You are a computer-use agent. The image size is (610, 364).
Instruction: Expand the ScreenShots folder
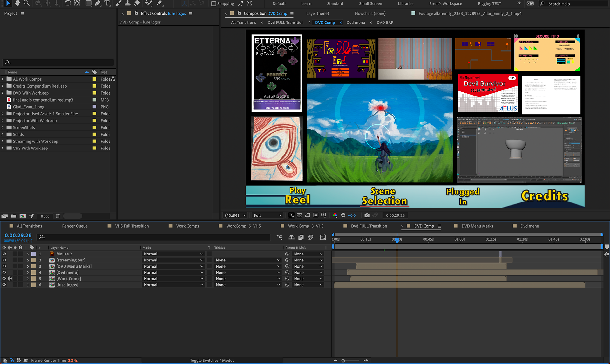coord(3,127)
